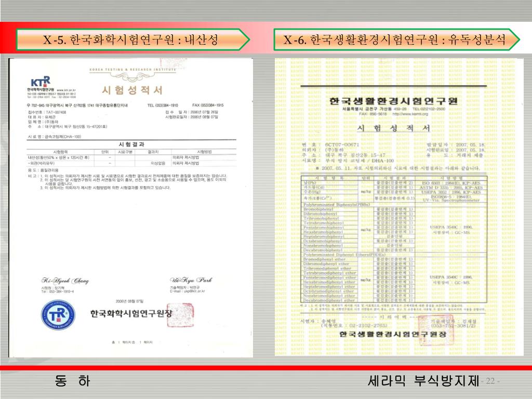
Task: Click the 용도 : 품질관리용 line
Action: [x=43, y=170]
